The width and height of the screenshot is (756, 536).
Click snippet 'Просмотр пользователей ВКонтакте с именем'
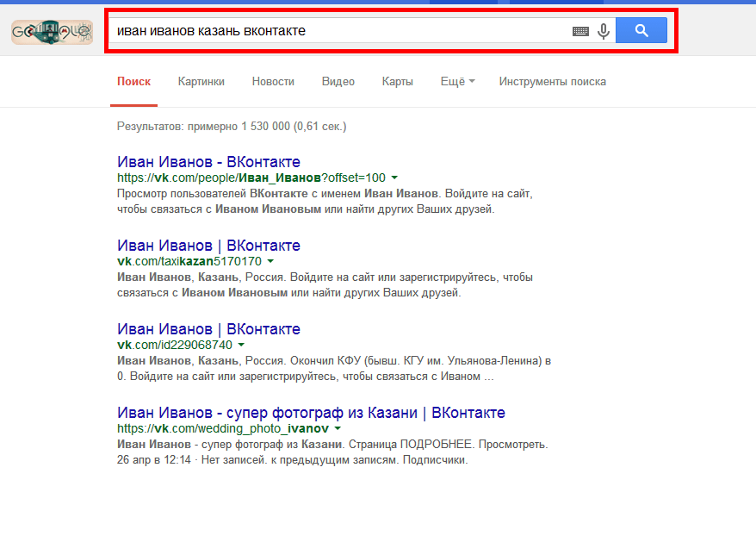[239, 194]
